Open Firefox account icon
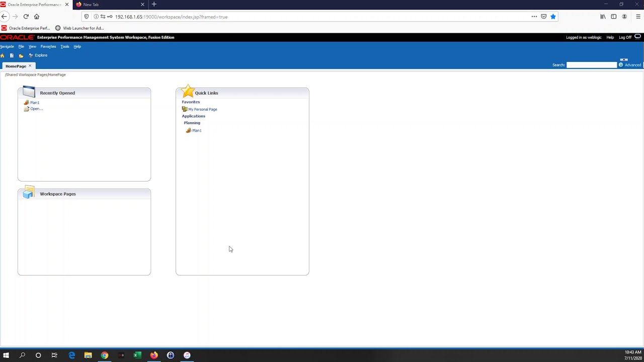The height and width of the screenshot is (362, 644). (x=624, y=17)
